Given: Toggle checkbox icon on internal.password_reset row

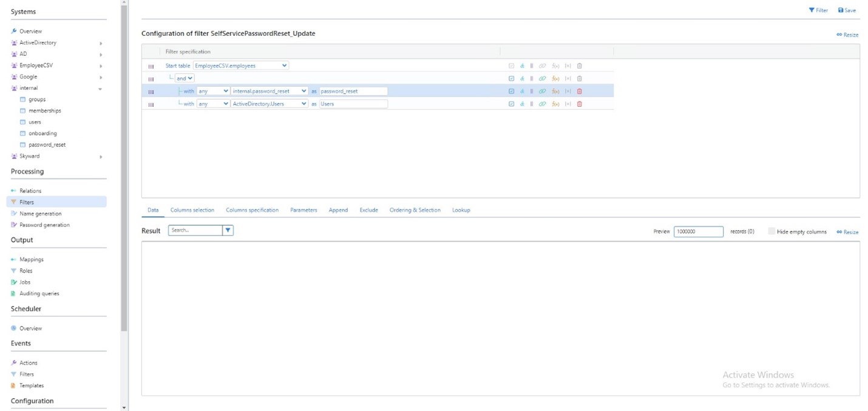Looking at the screenshot, I should (511, 91).
